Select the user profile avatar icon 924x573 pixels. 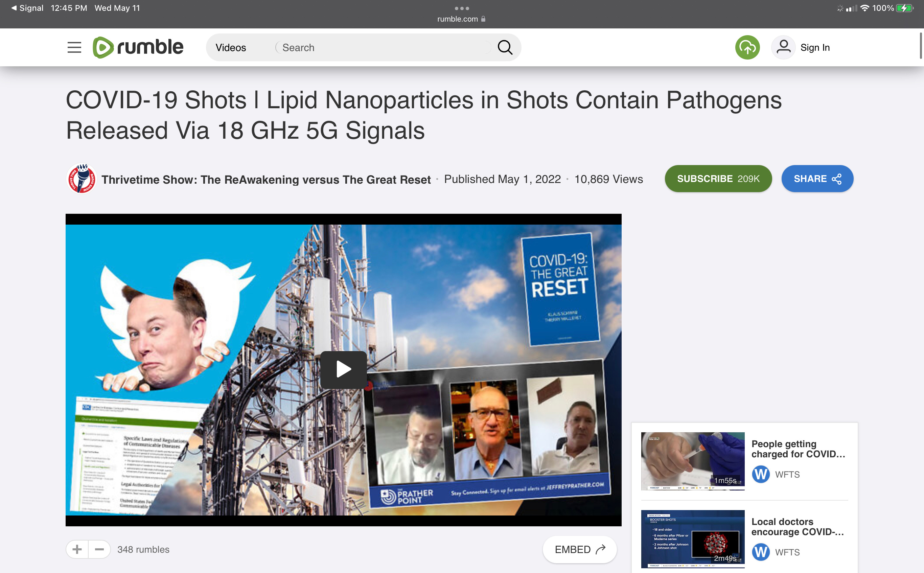coord(783,47)
